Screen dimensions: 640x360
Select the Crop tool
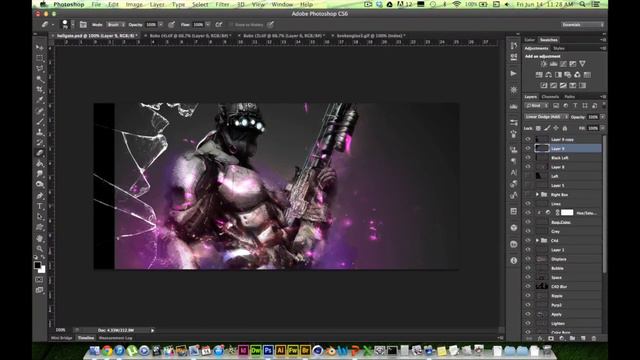pos(40,90)
